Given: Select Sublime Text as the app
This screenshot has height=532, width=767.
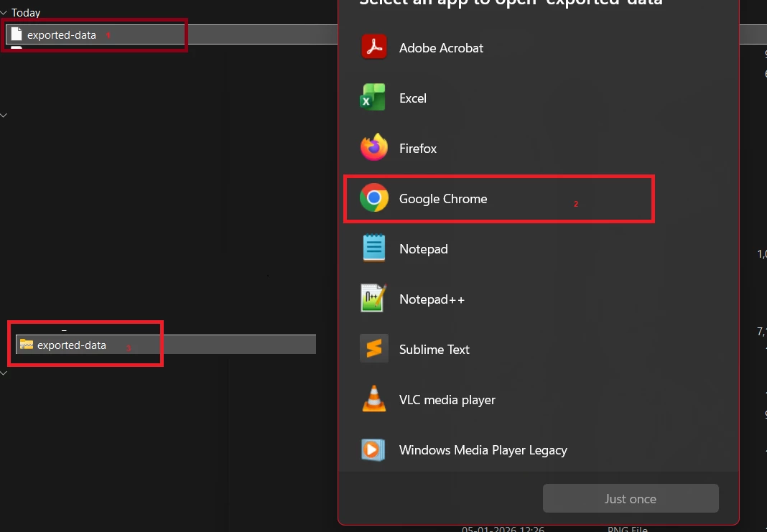Looking at the screenshot, I should tap(538, 349).
